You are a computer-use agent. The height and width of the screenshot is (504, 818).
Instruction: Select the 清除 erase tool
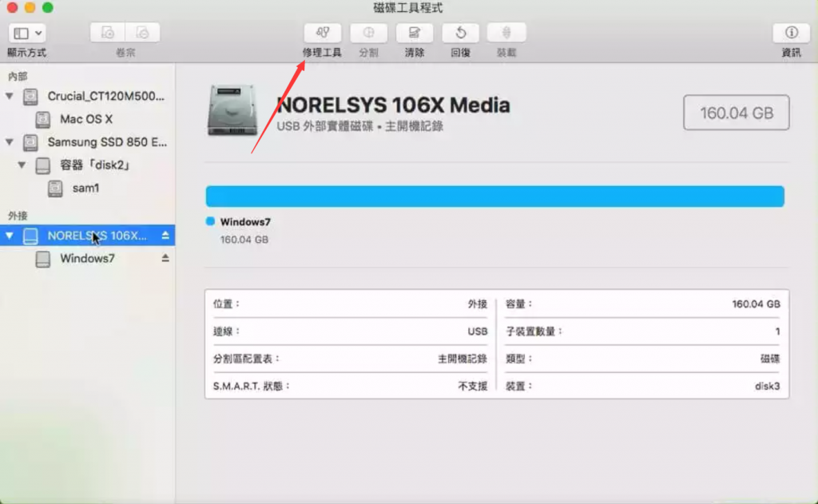(x=415, y=33)
